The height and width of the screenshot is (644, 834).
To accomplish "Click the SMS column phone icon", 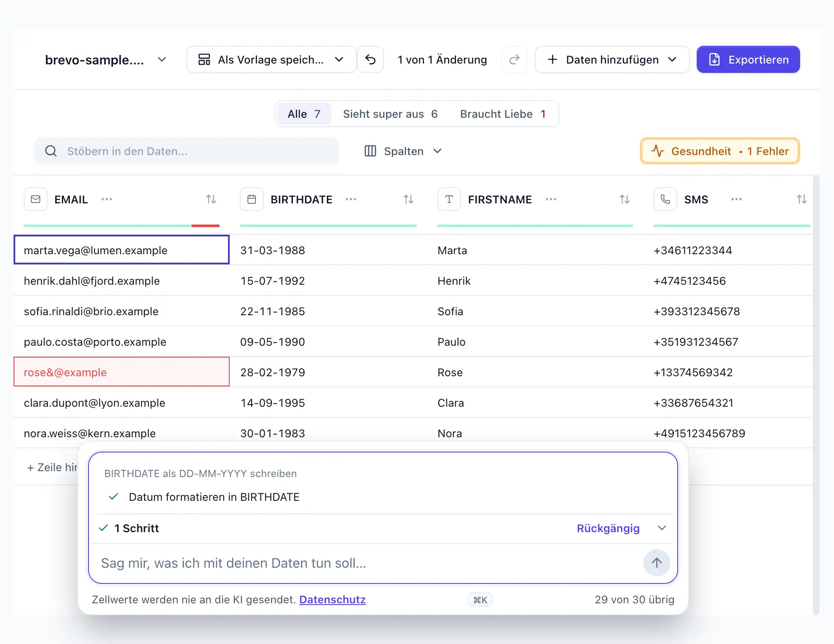I will (665, 199).
